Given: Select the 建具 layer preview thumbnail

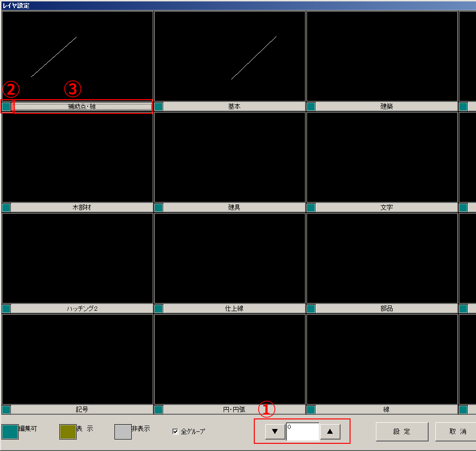Looking at the screenshot, I should pyautogui.click(x=230, y=157).
